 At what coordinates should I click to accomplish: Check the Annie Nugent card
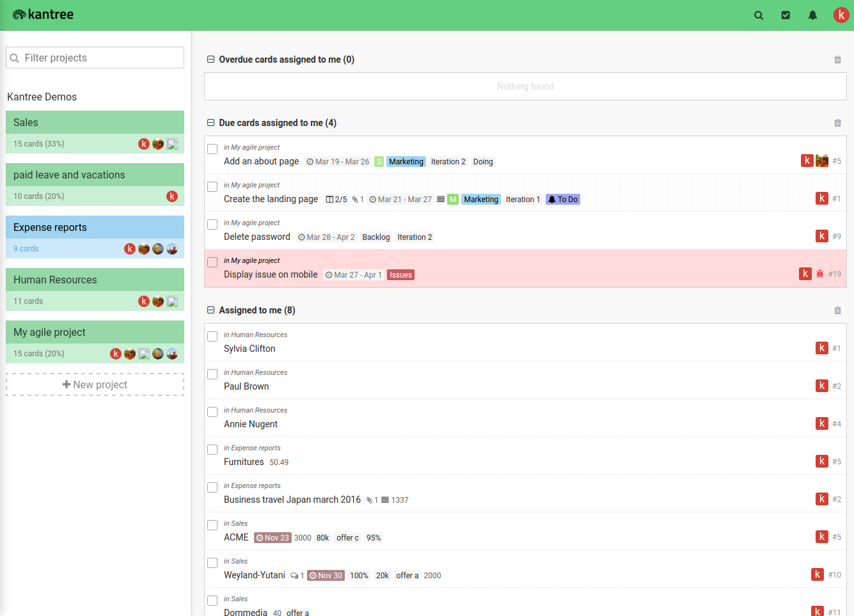pyautogui.click(x=212, y=412)
